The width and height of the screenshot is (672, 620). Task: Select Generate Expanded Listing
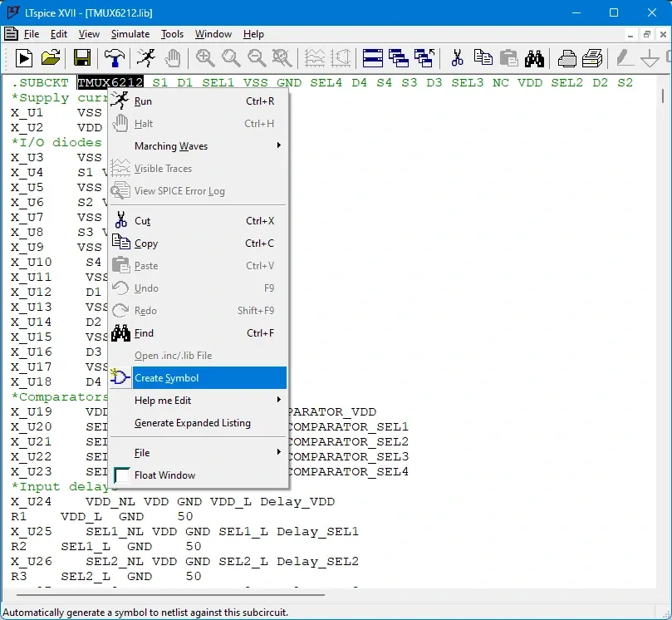(199, 423)
